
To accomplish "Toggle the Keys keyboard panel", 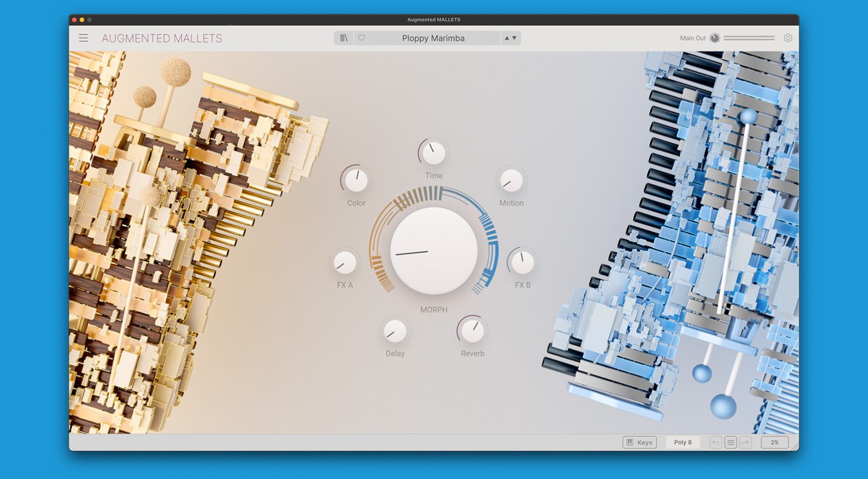I will 640,442.
